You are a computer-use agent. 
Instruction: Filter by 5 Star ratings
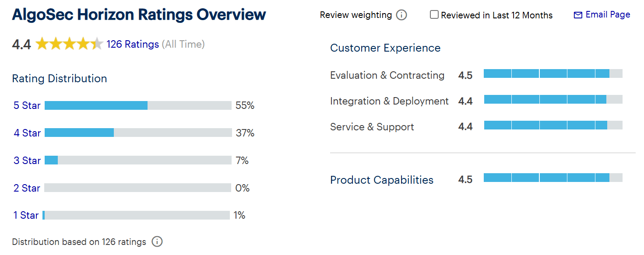tap(27, 105)
